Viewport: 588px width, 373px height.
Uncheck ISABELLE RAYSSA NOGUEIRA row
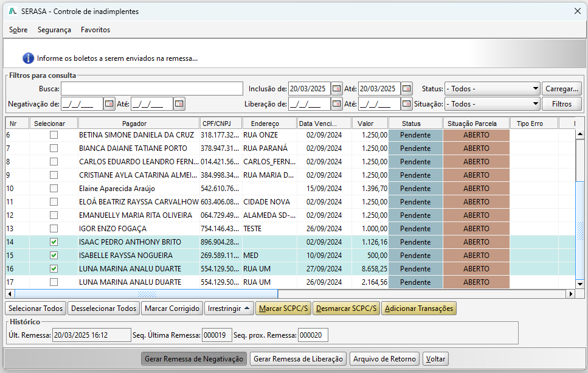(x=54, y=255)
